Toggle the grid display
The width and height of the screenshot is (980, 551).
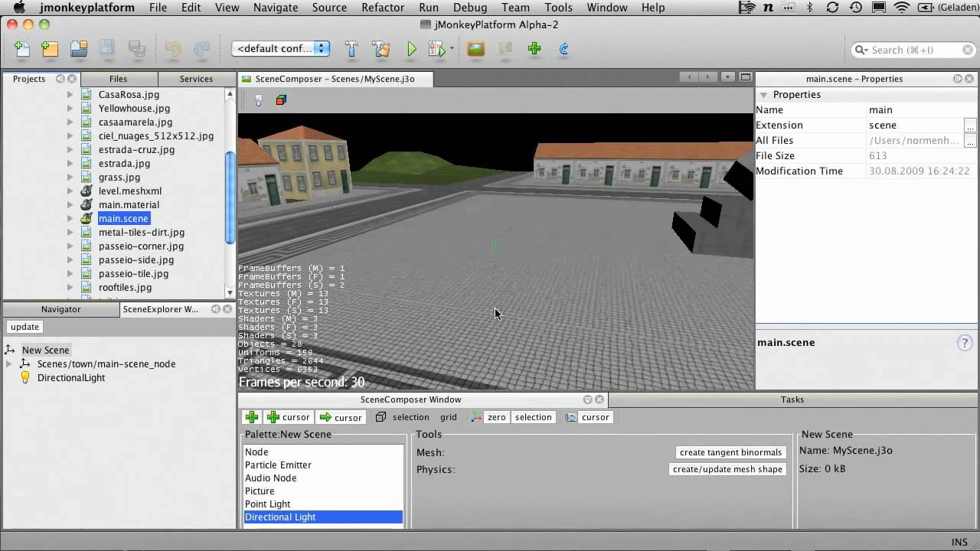449,417
